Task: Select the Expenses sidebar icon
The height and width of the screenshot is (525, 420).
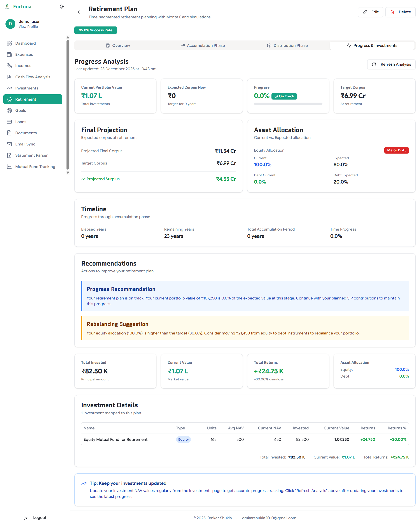Action: coord(9,54)
